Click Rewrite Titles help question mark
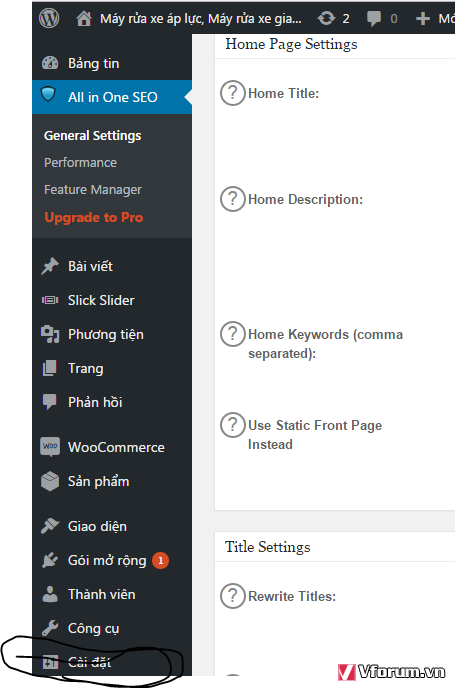455x688 pixels. (x=233, y=596)
